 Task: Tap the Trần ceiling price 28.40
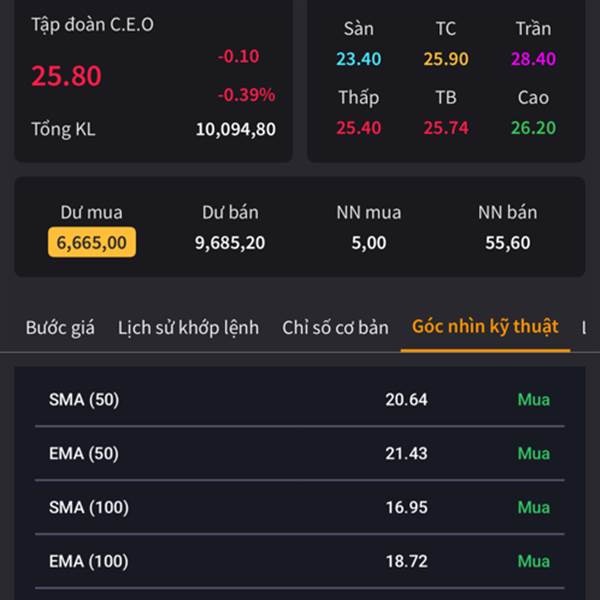pos(533,59)
